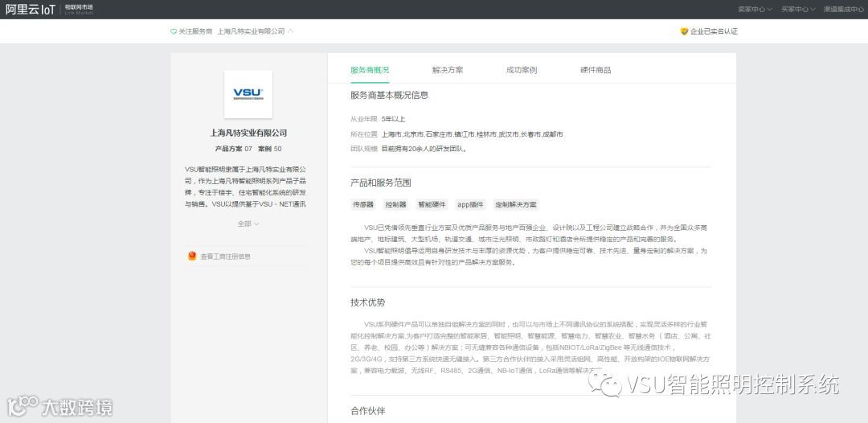
Task: Click the 关注服务商 heart icon
Action: coord(174,31)
